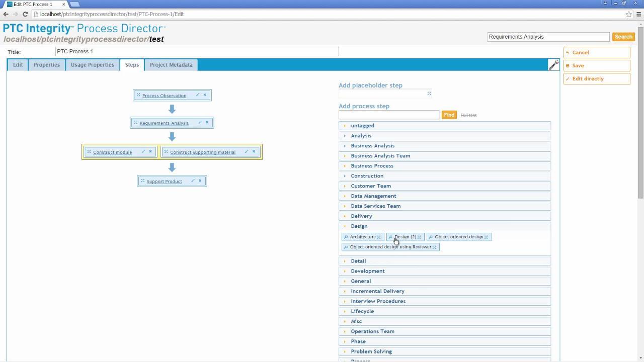Expand the untagged category
The height and width of the screenshot is (362, 644).
[445, 126]
